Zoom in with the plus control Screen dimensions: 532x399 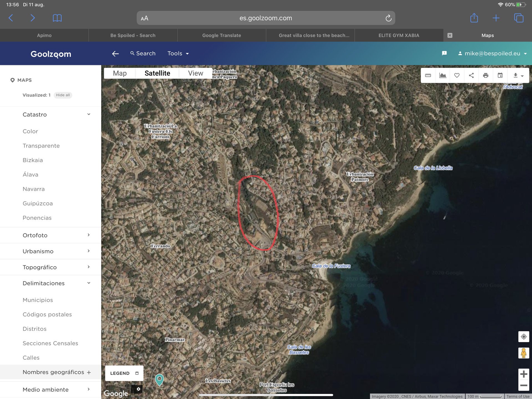524,374
